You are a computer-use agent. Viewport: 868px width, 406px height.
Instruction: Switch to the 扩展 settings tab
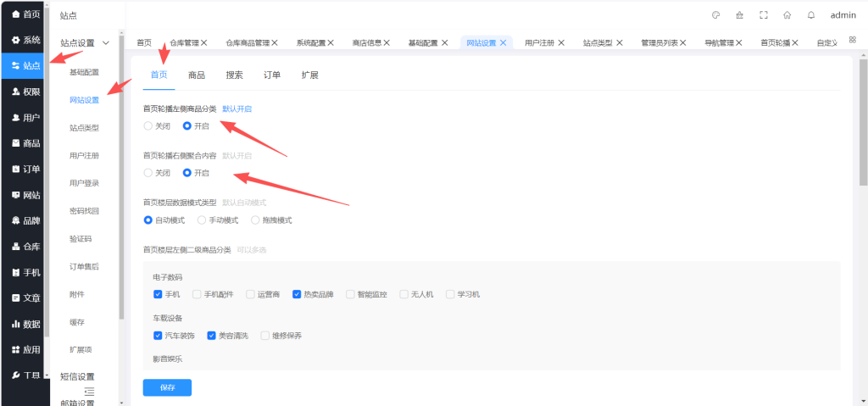pyautogui.click(x=310, y=75)
